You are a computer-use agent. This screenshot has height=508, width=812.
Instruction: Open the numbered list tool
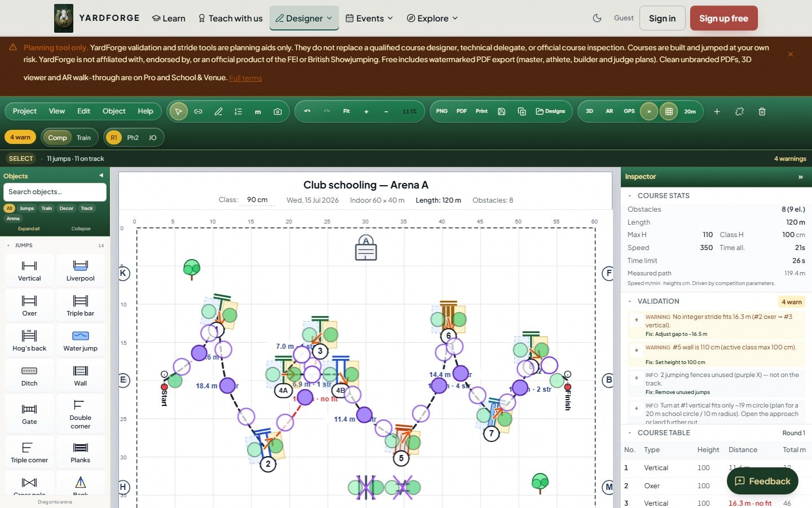238,111
